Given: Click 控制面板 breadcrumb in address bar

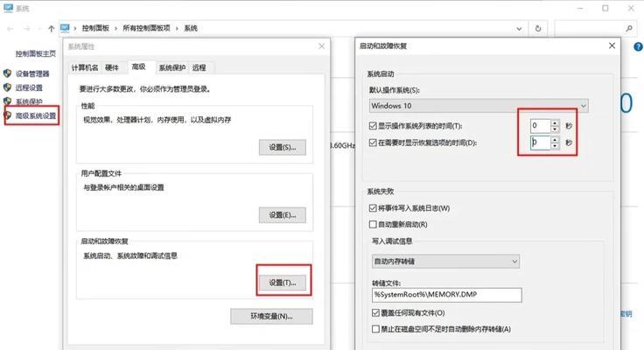Looking at the screenshot, I should [x=95, y=28].
